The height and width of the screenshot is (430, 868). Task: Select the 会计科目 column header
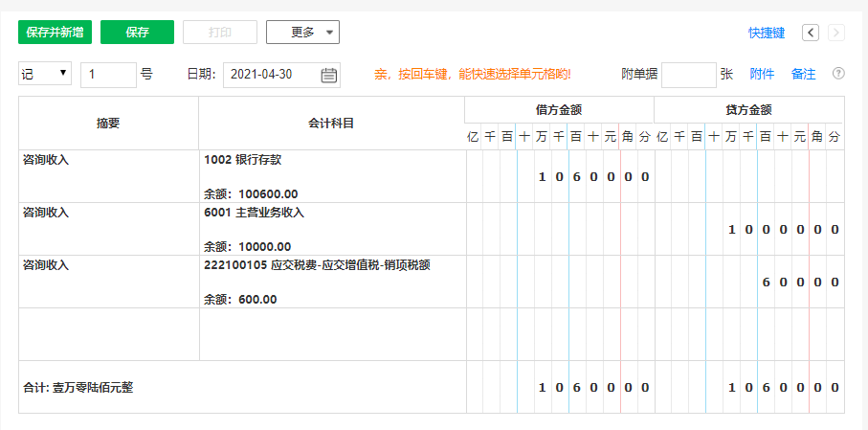pos(331,123)
